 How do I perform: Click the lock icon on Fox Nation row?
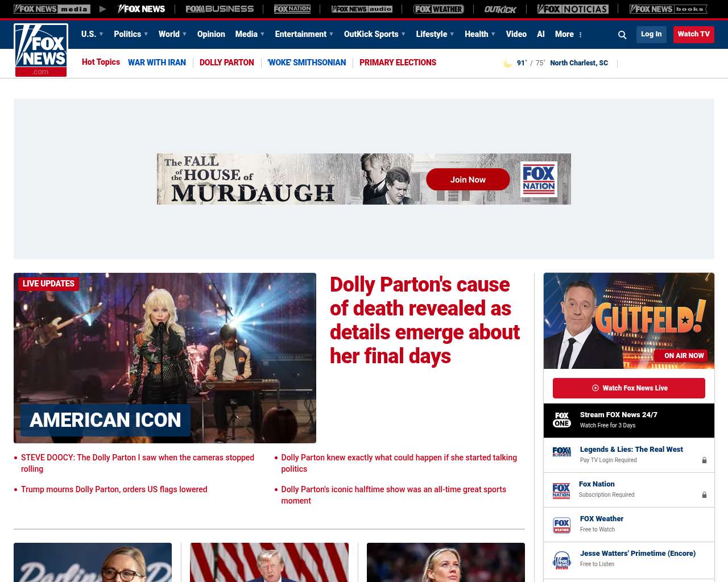point(704,495)
